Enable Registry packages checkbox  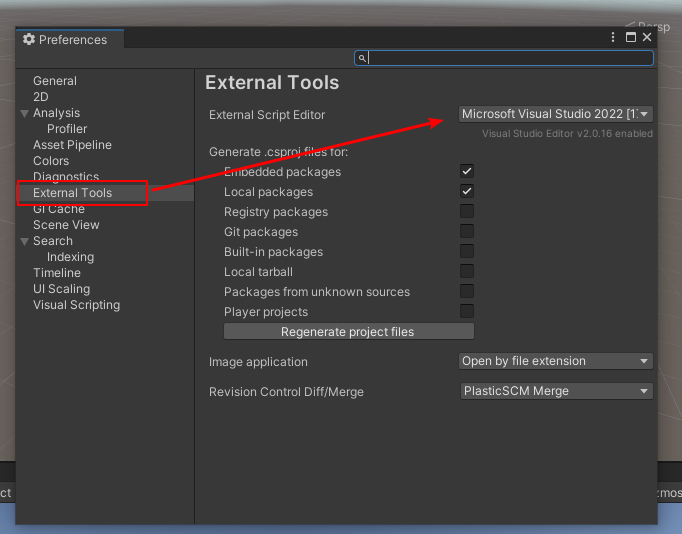[467, 211]
